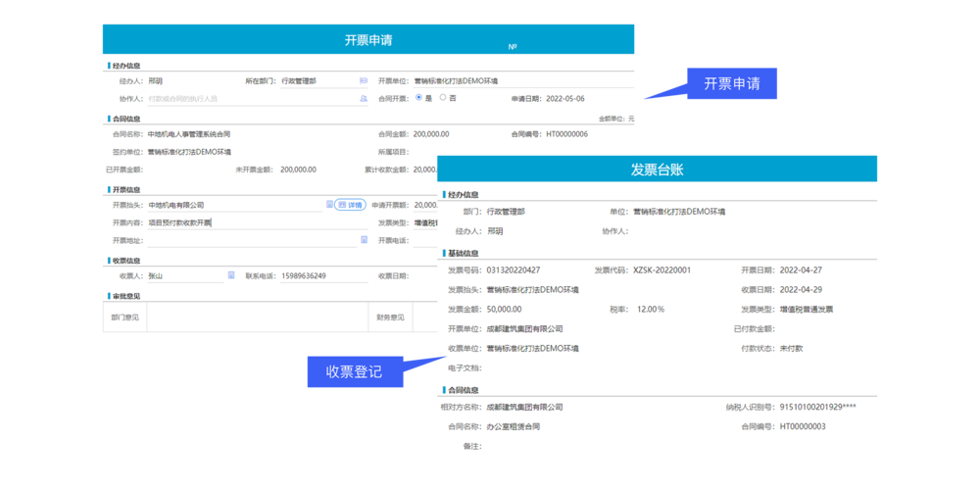Select the 是 radio for 合同开票

418,98
